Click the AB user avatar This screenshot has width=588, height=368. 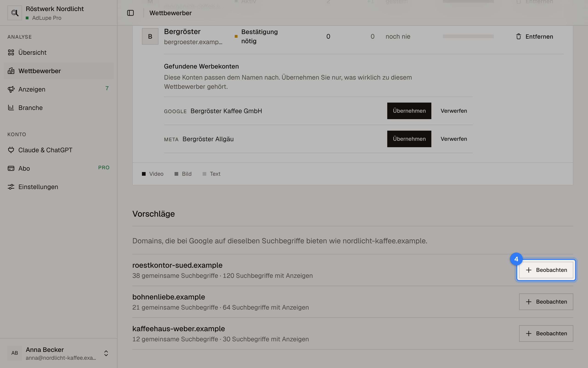click(x=14, y=353)
